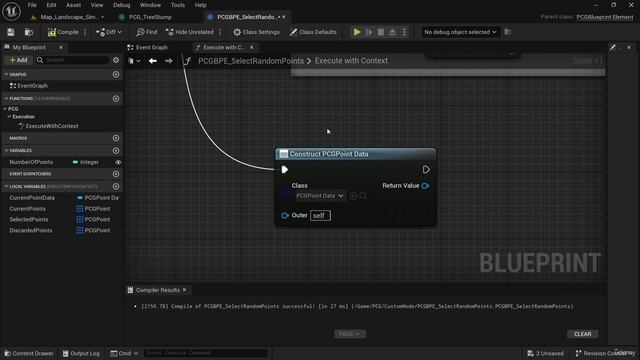Viewport: 640px width, 360px height.
Task: Click the Return Value output pin
Action: [425, 186]
